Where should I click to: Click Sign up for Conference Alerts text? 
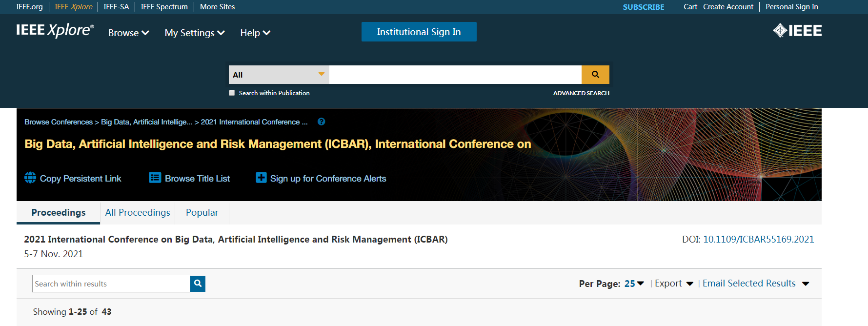328,179
